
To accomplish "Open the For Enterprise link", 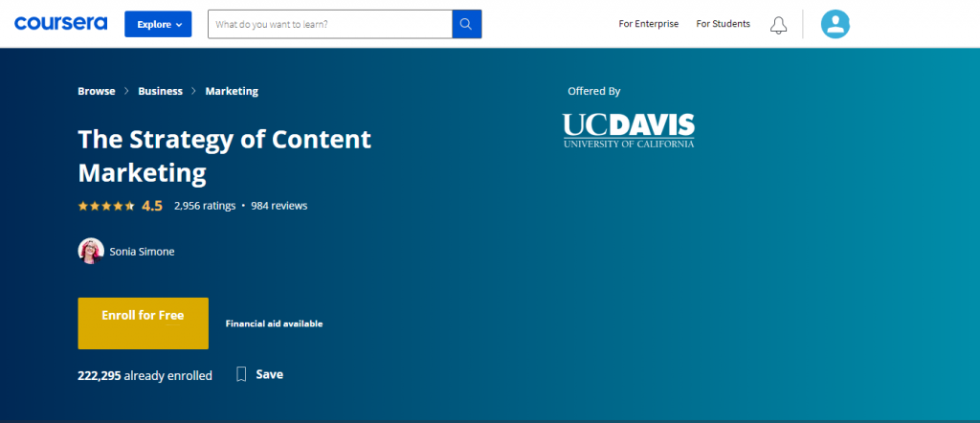I will click(648, 24).
